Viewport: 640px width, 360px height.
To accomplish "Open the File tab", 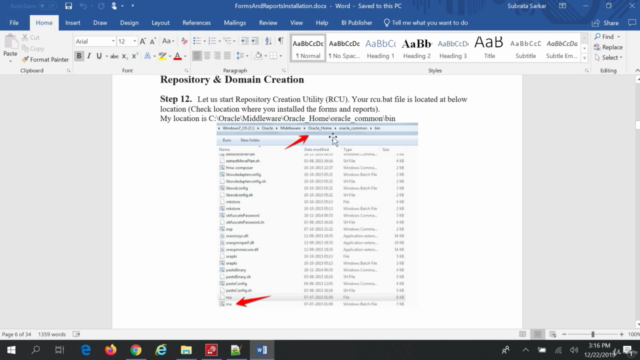I will pos(14,23).
